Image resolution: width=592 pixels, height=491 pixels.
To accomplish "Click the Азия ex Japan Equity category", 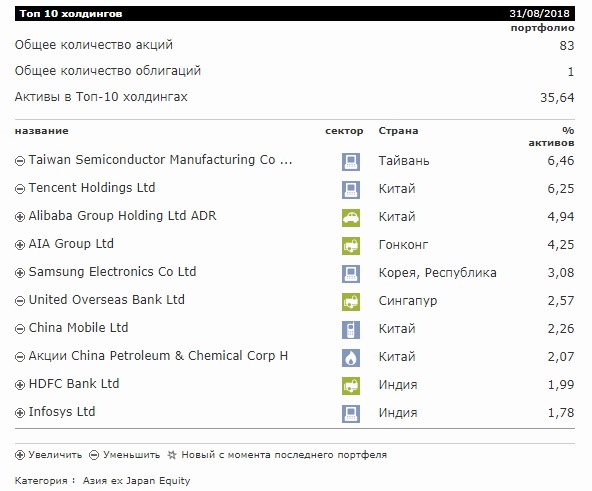I will click(x=136, y=481).
